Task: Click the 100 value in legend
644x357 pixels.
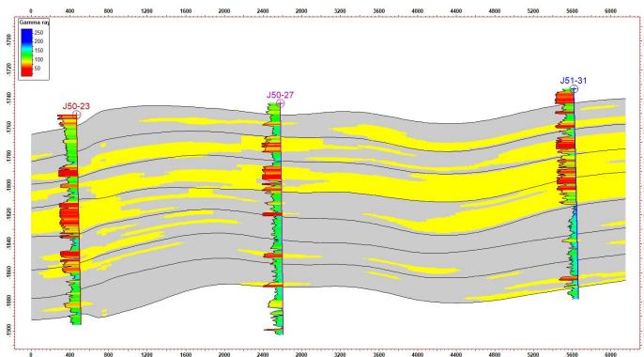Action: coord(38,59)
